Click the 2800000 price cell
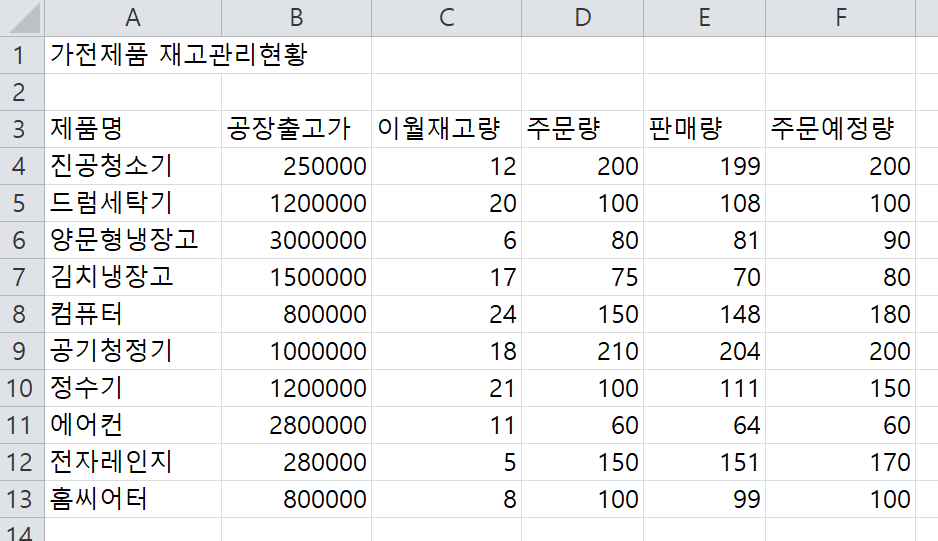 pyautogui.click(x=296, y=425)
